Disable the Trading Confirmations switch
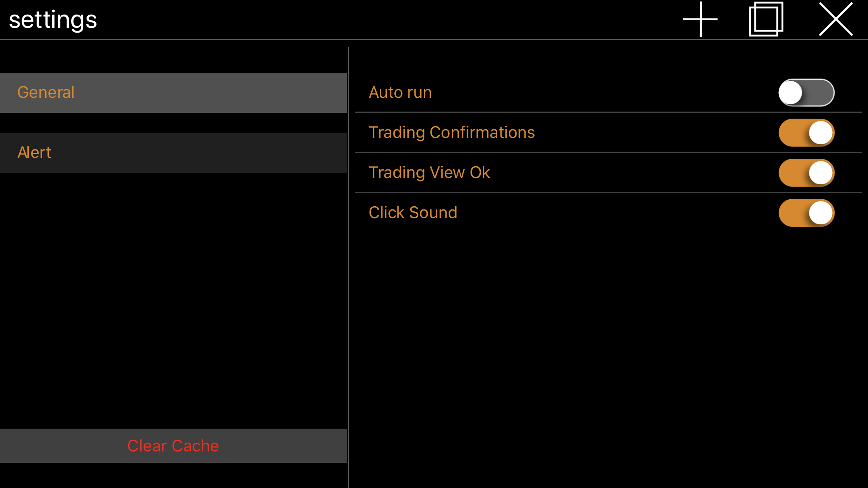 pyautogui.click(x=806, y=133)
